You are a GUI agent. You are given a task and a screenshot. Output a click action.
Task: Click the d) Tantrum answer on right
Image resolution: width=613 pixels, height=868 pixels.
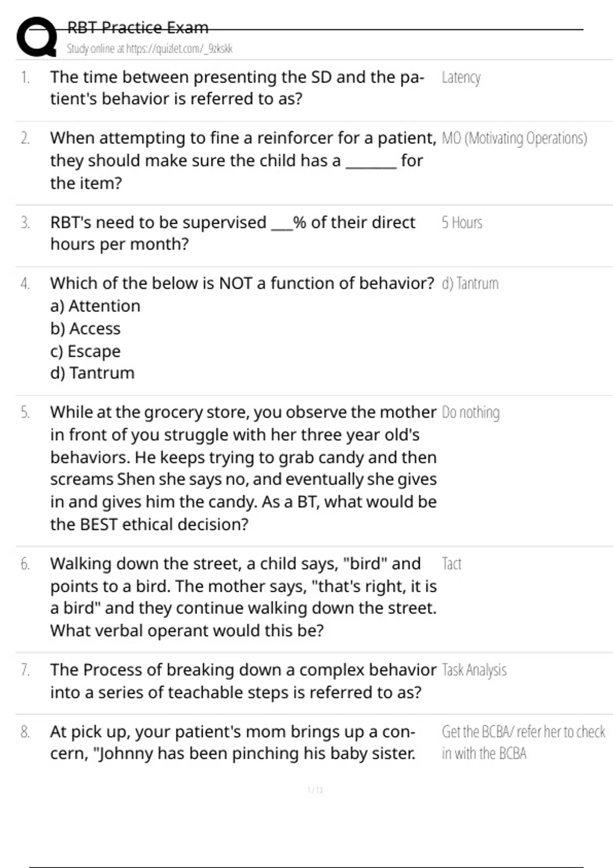coord(470,283)
